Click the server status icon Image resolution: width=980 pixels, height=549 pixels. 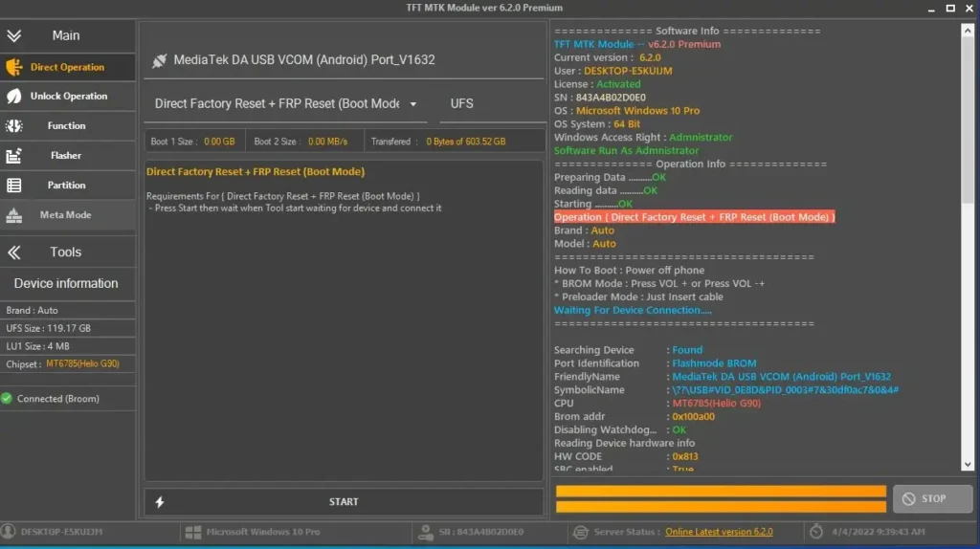coord(581,532)
